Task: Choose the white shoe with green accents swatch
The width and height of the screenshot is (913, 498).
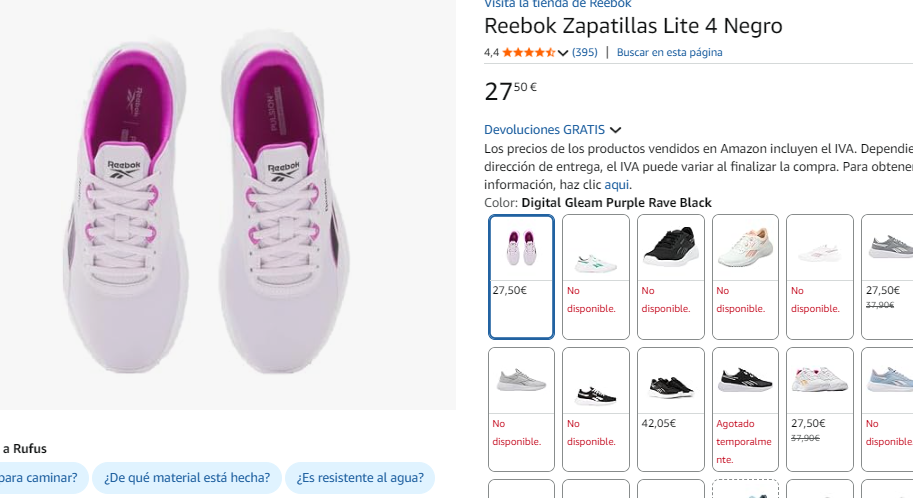Action: 596,276
